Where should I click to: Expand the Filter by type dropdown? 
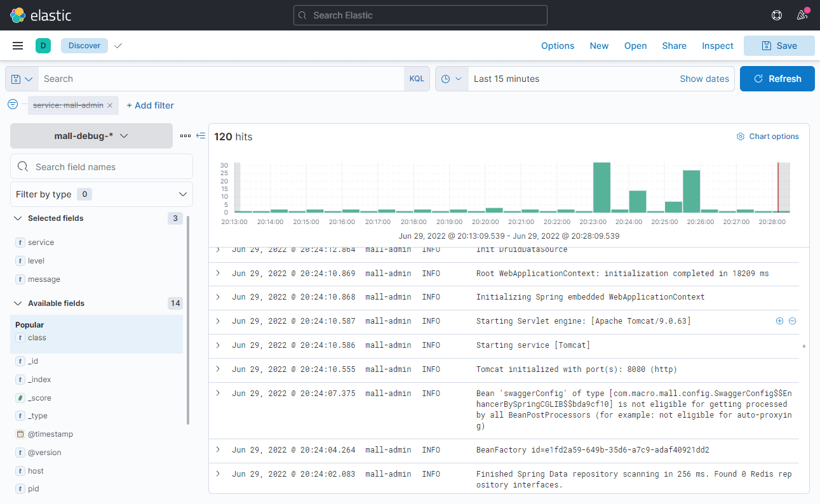[102, 194]
